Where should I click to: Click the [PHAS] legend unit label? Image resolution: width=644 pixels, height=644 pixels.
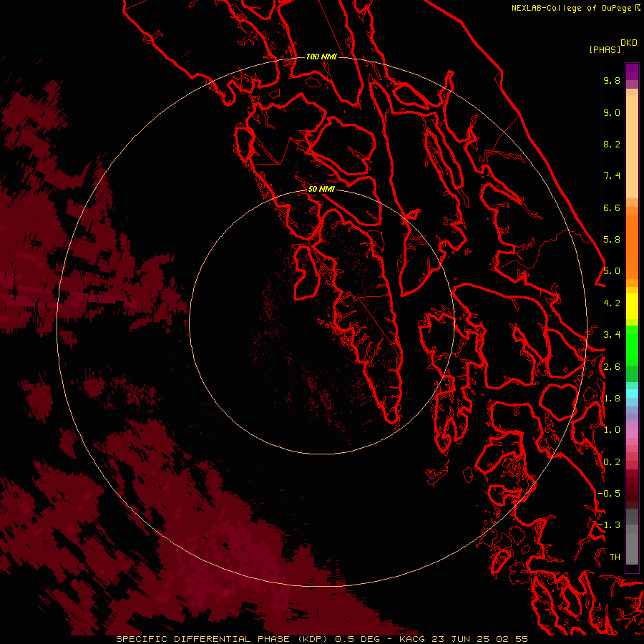pos(605,49)
